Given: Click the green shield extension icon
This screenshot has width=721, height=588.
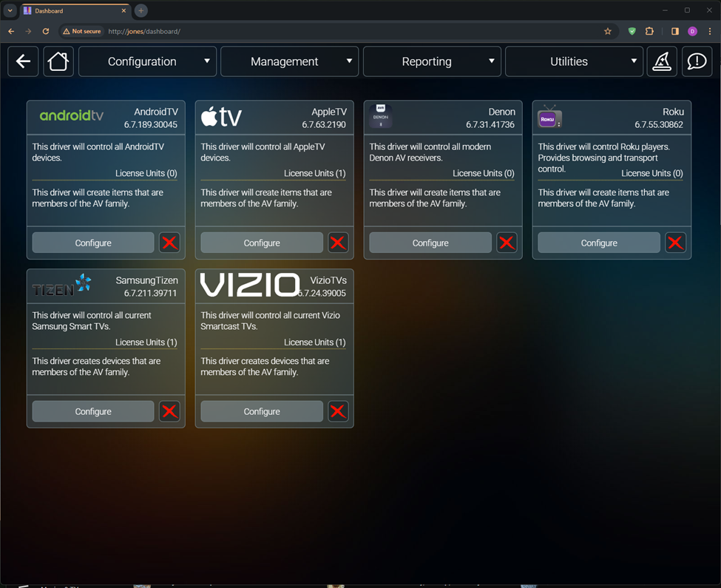Looking at the screenshot, I should 632,31.
